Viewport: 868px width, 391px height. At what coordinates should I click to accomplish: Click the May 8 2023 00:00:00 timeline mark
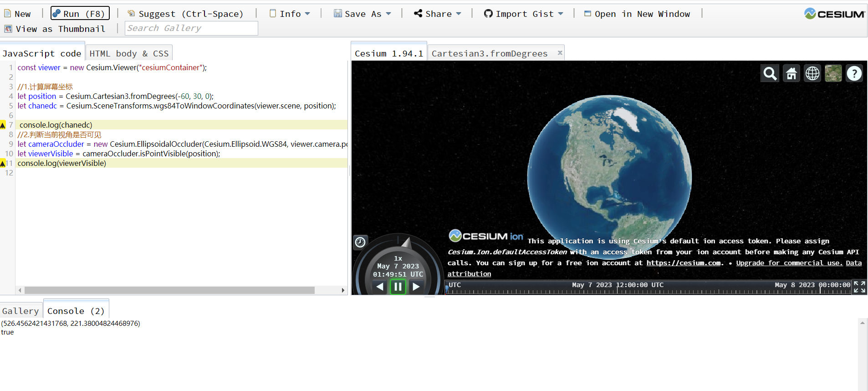pos(812,285)
